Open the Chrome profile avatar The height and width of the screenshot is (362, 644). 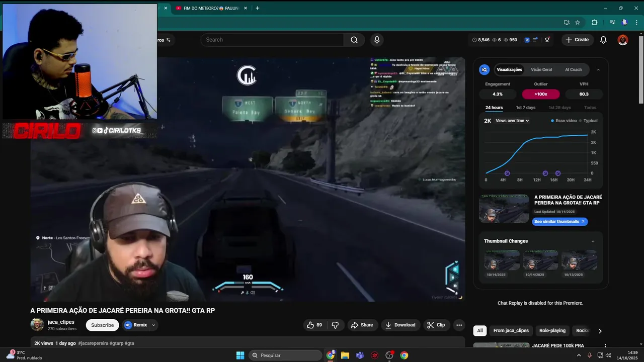[624, 22]
